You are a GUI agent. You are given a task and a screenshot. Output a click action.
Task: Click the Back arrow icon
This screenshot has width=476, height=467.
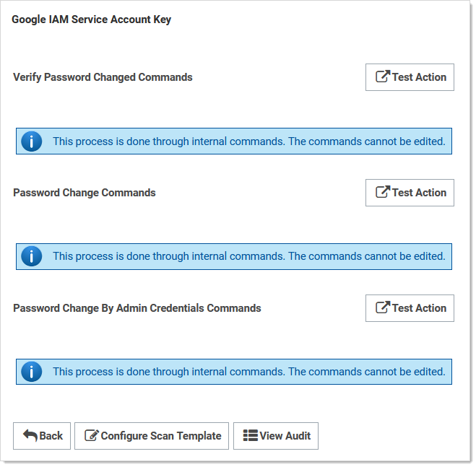[30, 436]
